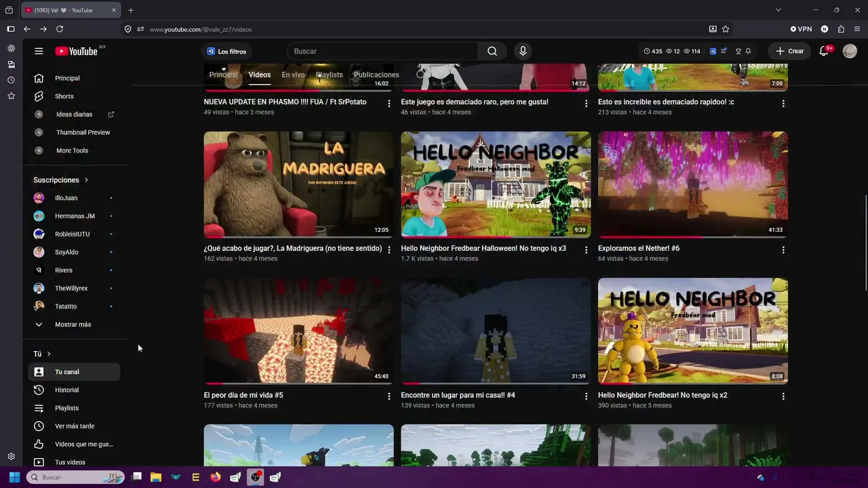Screen dimensions: 868x488
Task: Click the Crear button
Action: click(790, 51)
